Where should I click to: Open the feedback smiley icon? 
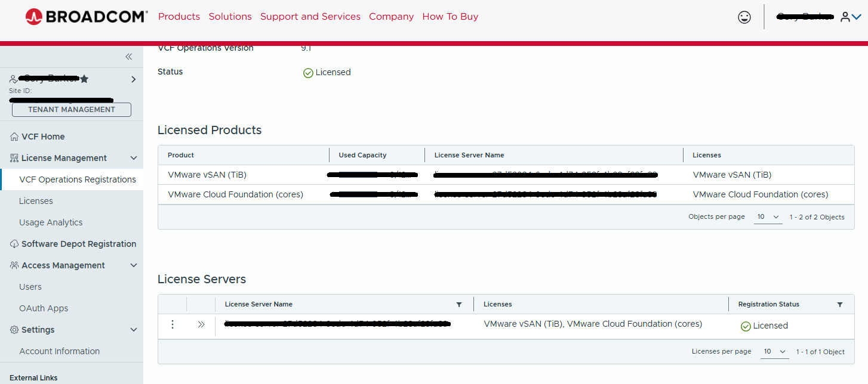click(x=744, y=17)
